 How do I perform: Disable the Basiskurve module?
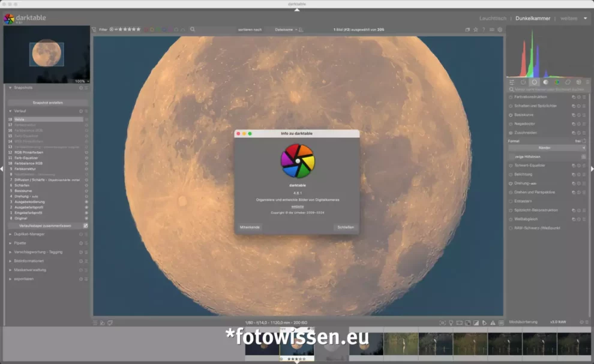click(x=511, y=115)
